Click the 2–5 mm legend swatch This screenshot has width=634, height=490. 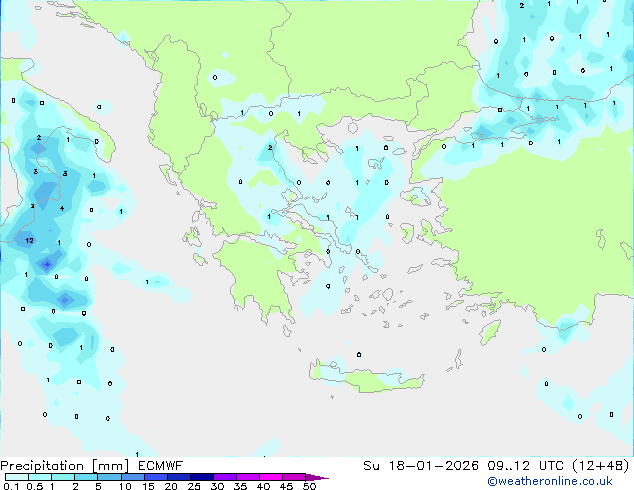(x=86, y=477)
